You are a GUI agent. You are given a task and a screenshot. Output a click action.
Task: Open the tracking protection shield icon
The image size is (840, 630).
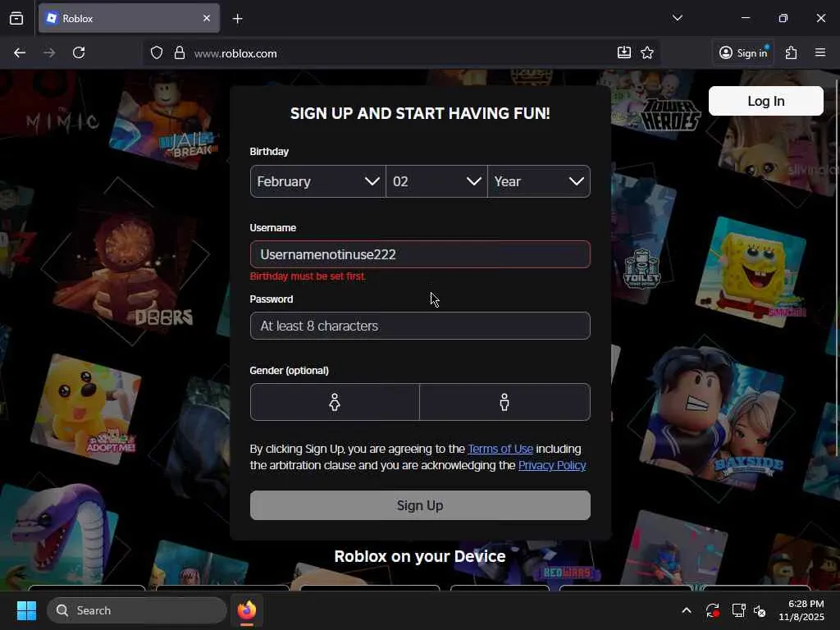click(157, 53)
